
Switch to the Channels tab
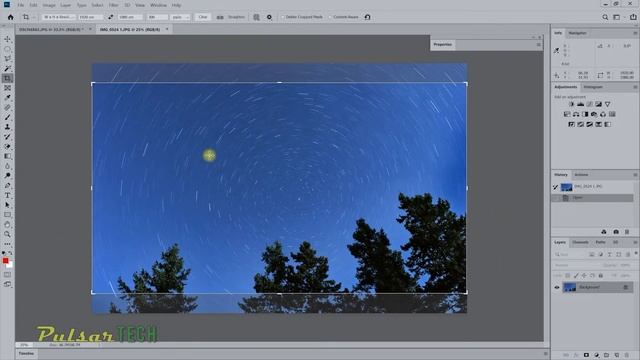point(580,242)
